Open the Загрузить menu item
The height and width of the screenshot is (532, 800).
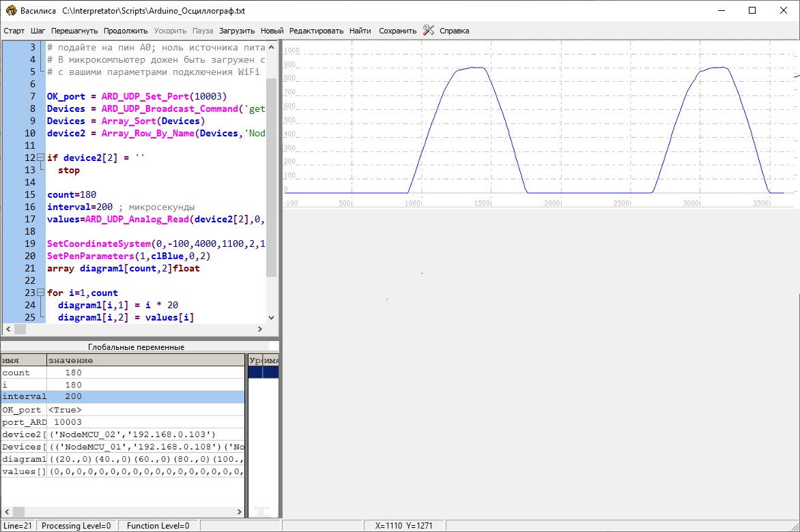click(237, 31)
